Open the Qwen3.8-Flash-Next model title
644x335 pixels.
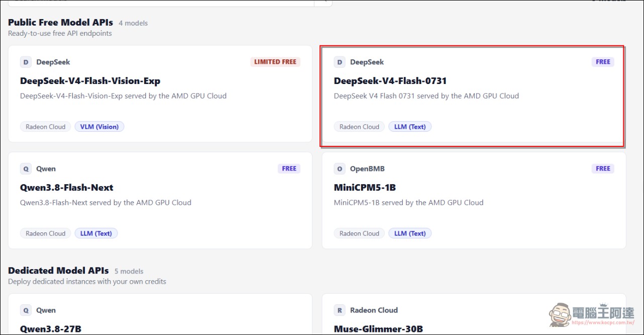(x=67, y=188)
